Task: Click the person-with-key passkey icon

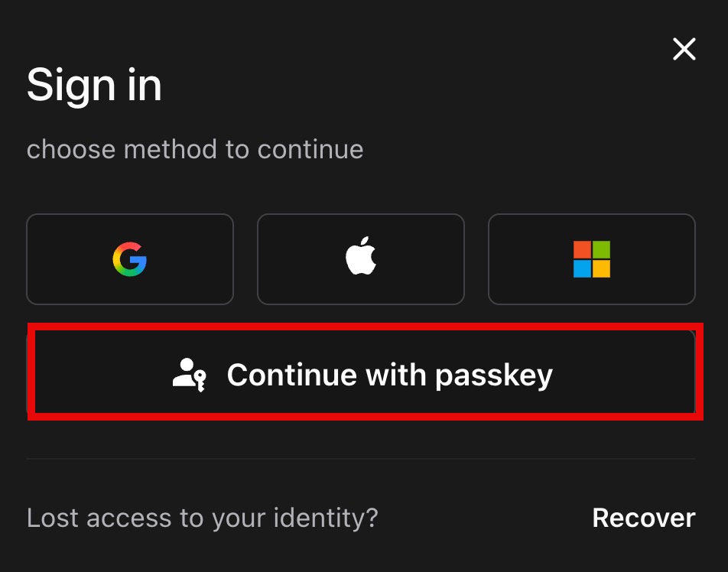Action: coord(189,375)
